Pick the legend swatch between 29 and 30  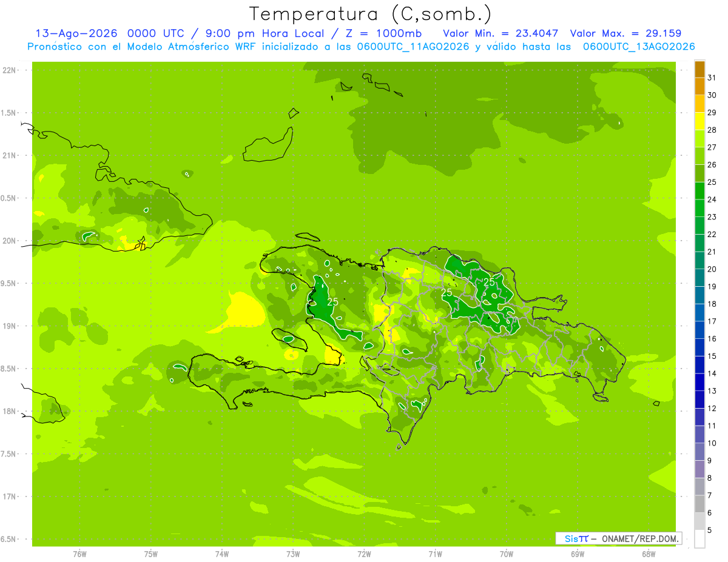click(x=699, y=104)
